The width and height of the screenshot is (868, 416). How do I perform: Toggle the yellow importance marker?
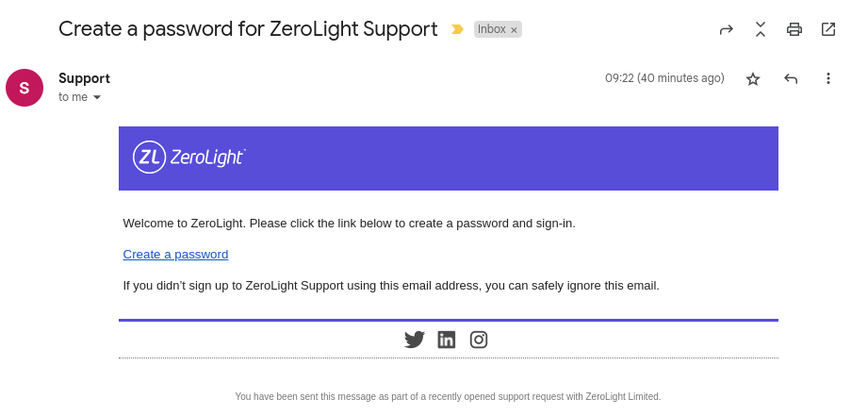[x=457, y=29]
